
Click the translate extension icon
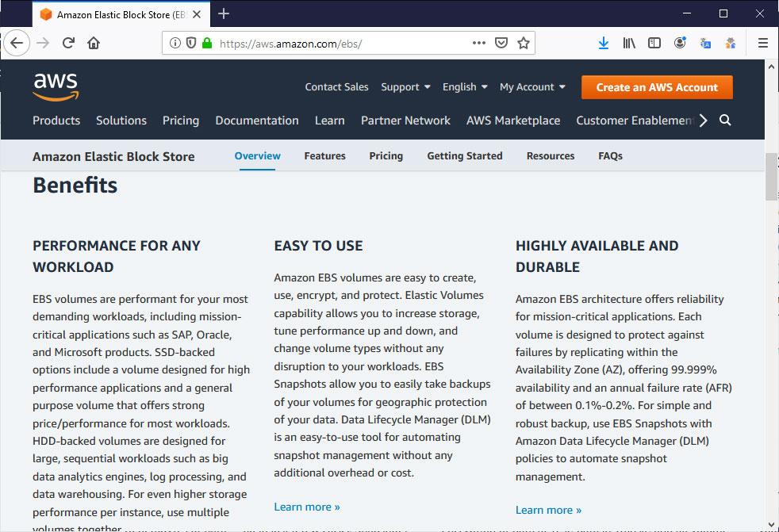coord(705,44)
